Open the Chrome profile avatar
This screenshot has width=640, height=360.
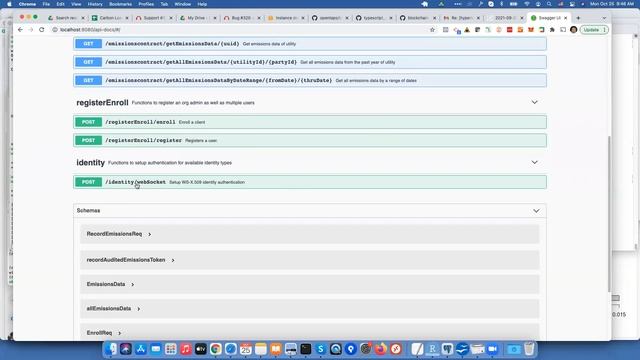[x=573, y=30]
